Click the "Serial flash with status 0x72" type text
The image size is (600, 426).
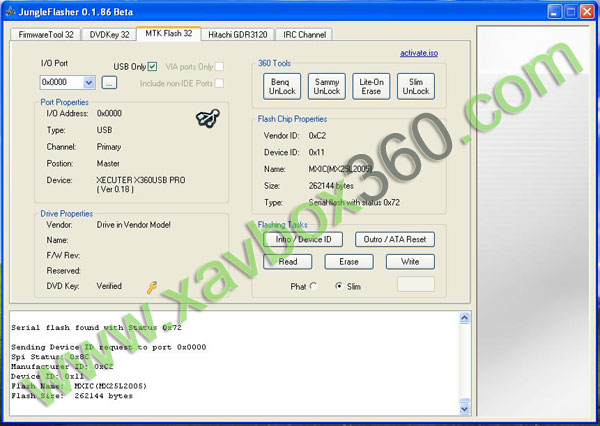pyautogui.click(x=354, y=202)
